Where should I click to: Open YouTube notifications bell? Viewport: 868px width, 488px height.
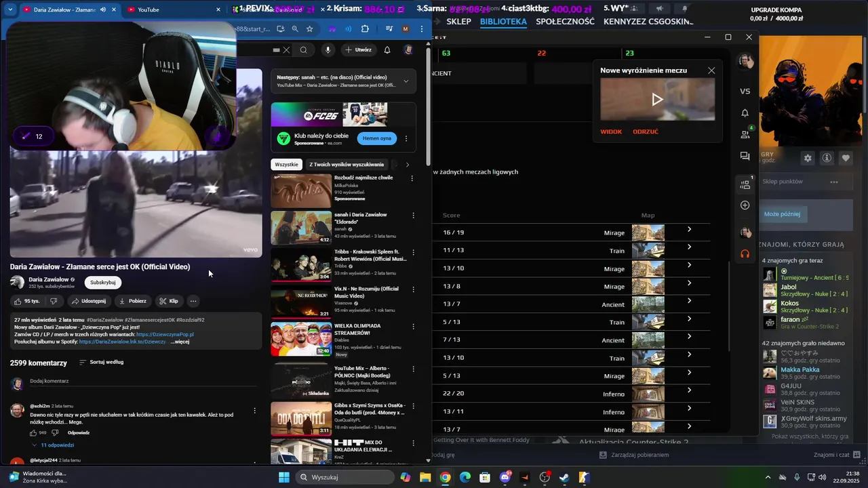pos(387,49)
